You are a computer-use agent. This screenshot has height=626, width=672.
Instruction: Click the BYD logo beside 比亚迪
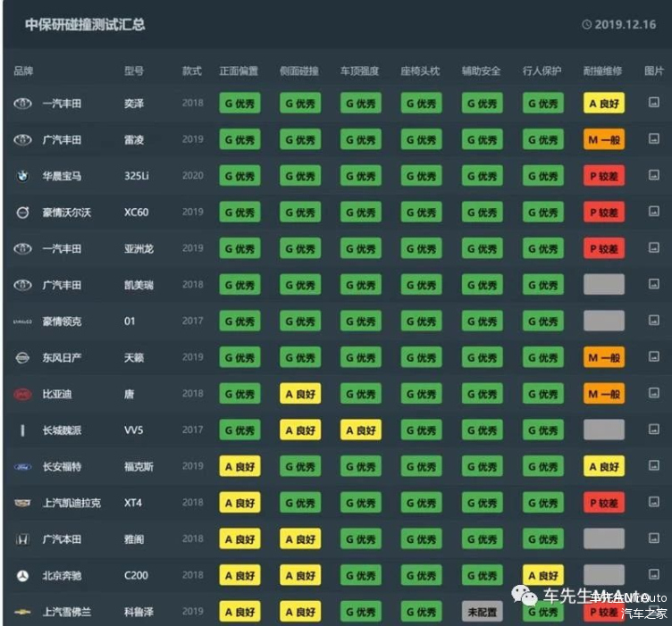click(22, 394)
